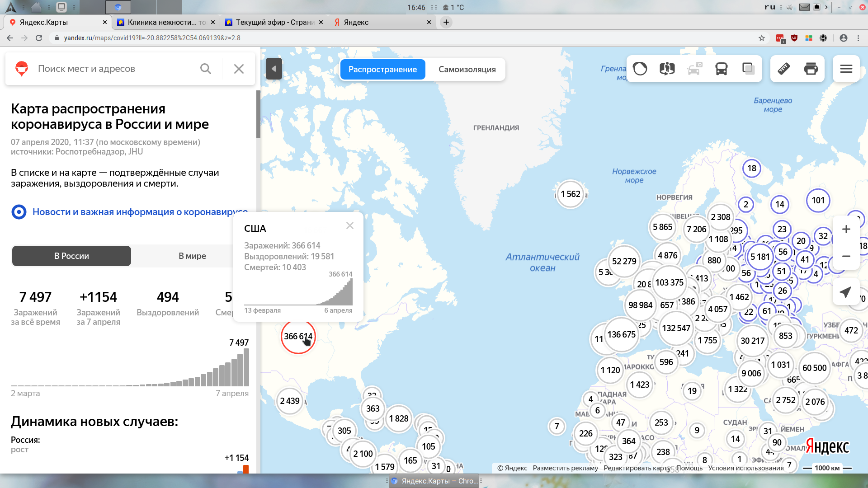Select the Распространение map mode
This screenshot has height=488, width=868.
382,69
